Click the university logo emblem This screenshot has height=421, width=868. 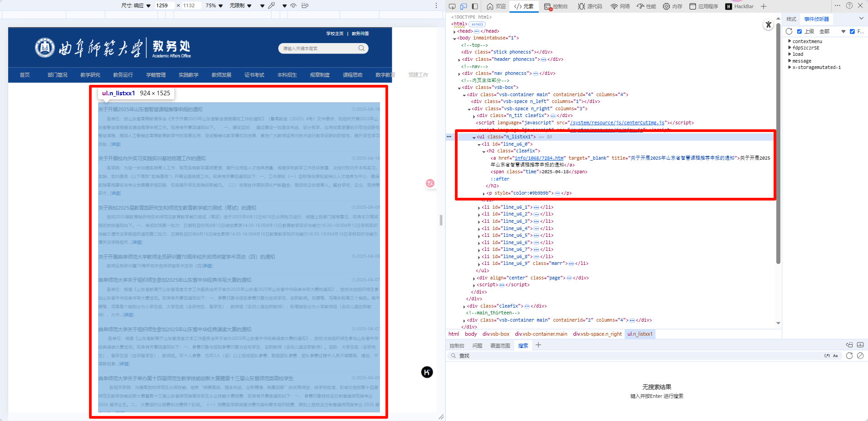45,48
